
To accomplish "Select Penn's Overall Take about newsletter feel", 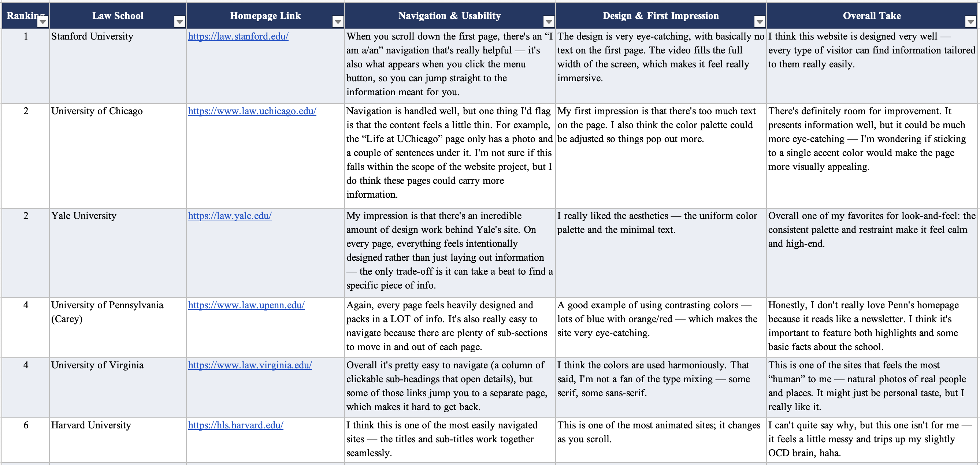I will point(872,327).
